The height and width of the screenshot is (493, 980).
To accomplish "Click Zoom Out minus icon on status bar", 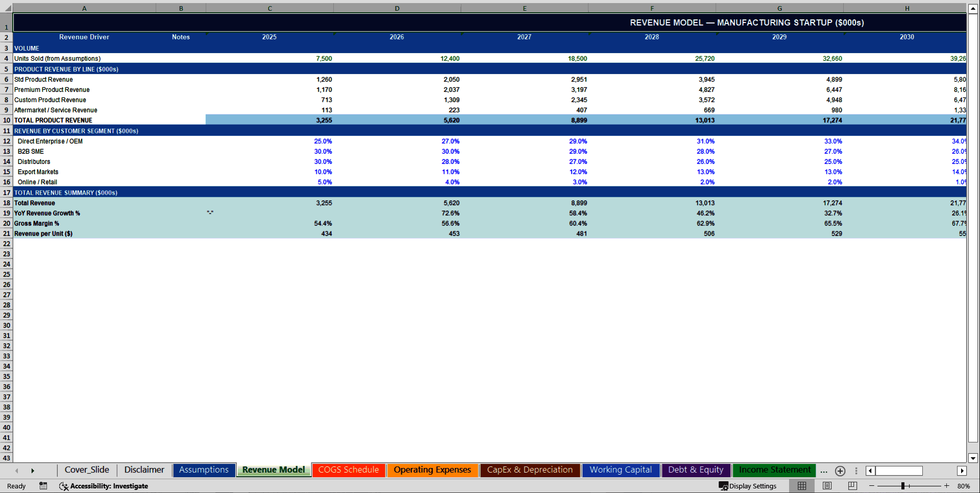I will (872, 486).
